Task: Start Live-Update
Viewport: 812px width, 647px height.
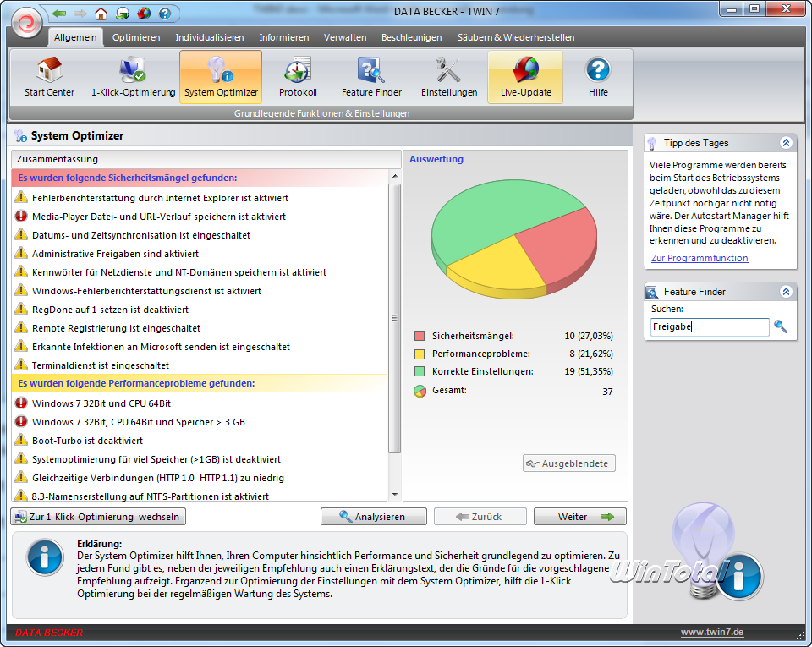Action: pos(525,77)
